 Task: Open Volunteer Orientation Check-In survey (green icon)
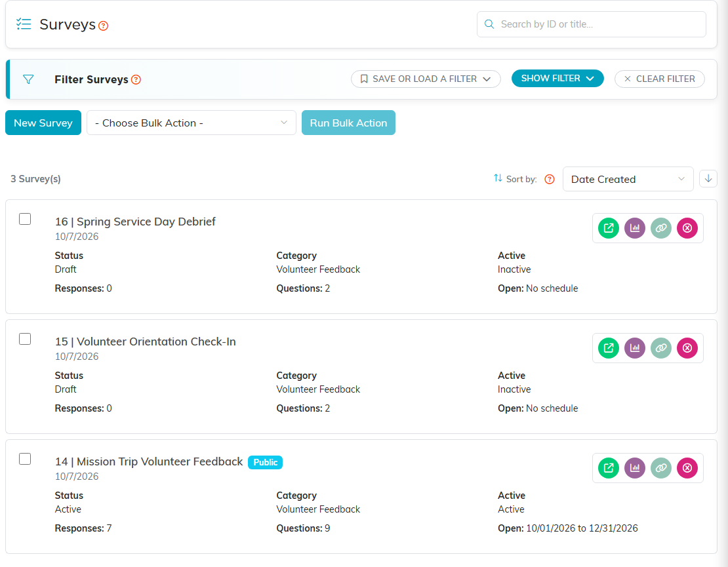click(608, 348)
